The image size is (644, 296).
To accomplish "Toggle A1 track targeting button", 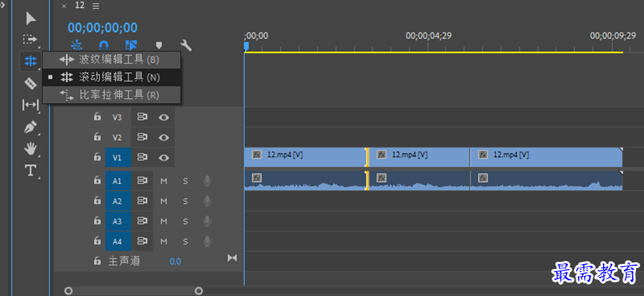I will [118, 180].
